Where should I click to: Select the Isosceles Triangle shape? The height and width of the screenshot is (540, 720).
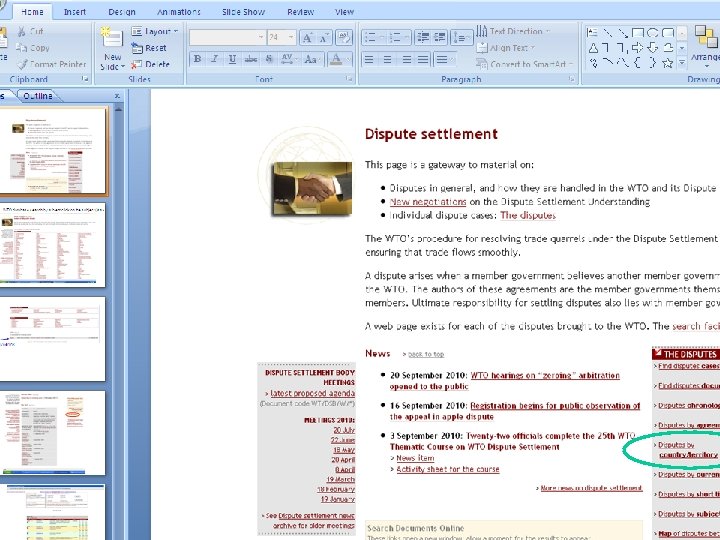[x=593, y=47]
